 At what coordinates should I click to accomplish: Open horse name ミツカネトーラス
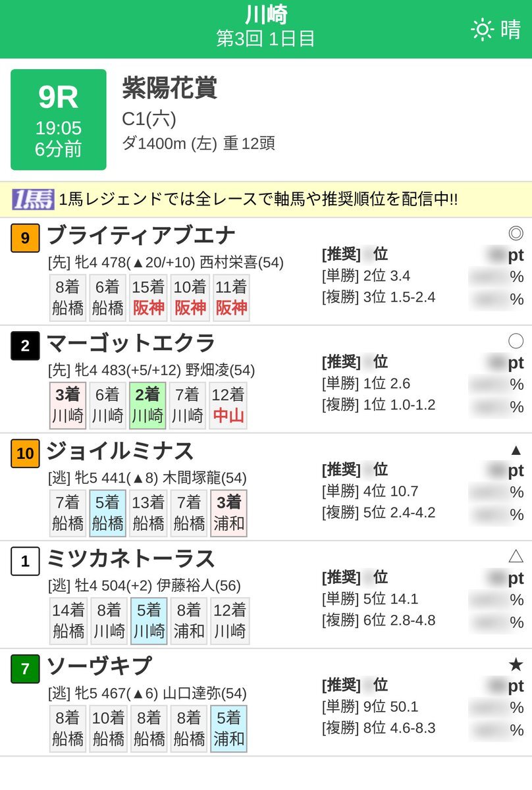pos(131,560)
